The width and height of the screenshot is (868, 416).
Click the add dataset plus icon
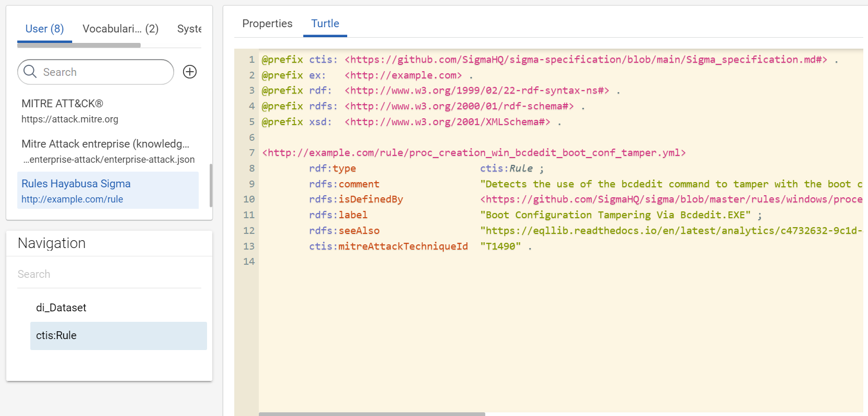(190, 72)
